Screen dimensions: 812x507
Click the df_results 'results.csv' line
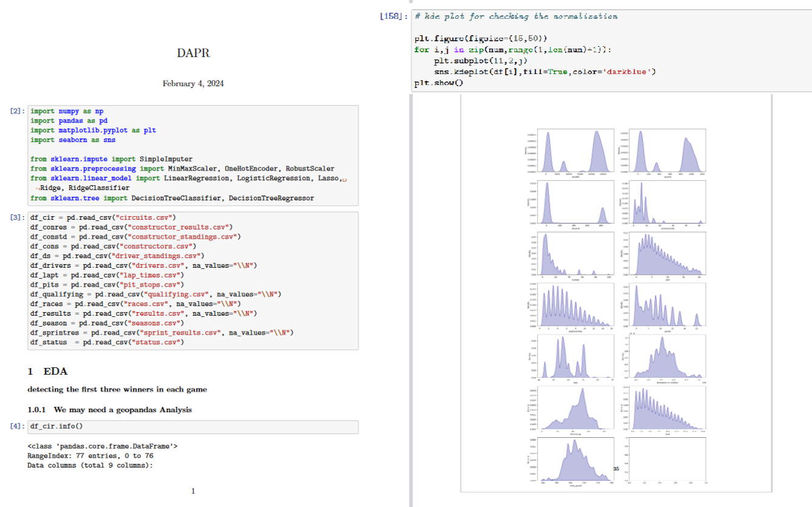click(x=144, y=313)
